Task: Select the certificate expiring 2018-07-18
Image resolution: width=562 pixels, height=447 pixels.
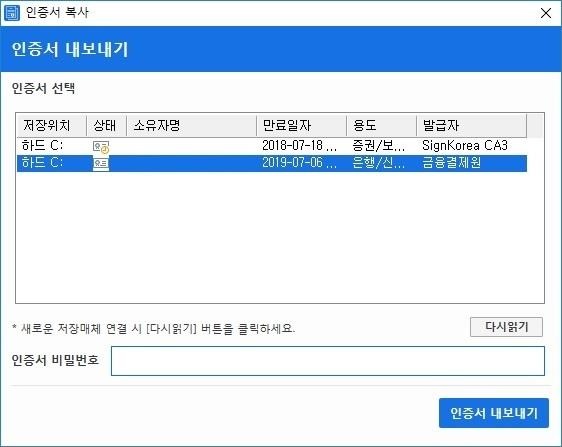Action: coord(272,146)
